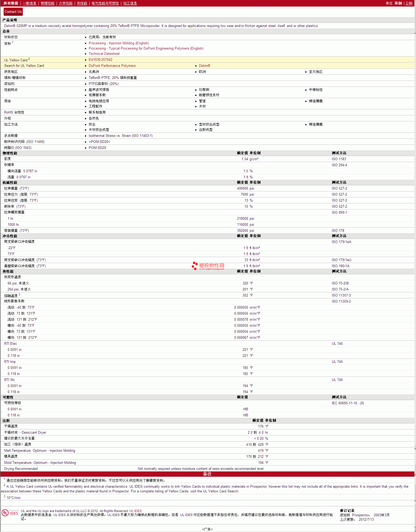Click the density value 1.54 g/cm³
Viewport: 416px width, 532px height.
[x=250, y=159]
